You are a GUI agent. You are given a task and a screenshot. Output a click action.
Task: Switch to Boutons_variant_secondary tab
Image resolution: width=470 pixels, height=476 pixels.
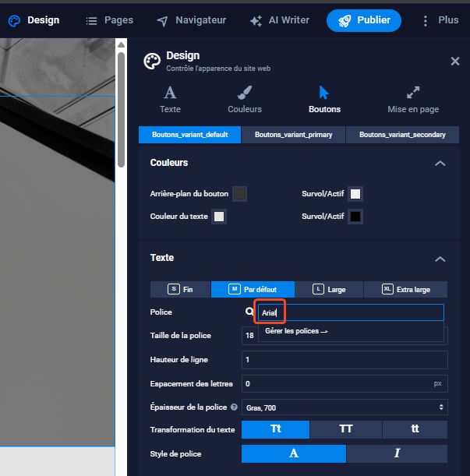tap(402, 135)
